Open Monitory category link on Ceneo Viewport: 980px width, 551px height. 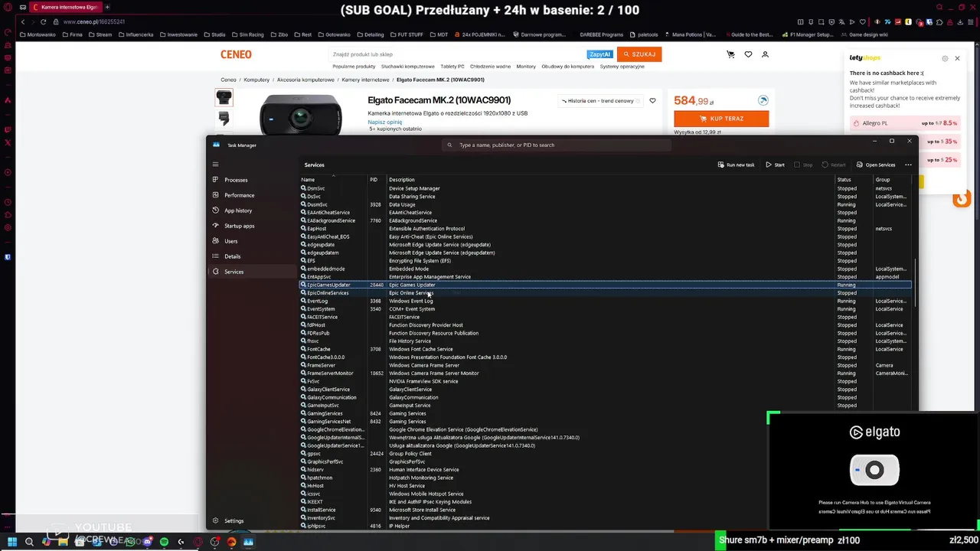pos(526,67)
